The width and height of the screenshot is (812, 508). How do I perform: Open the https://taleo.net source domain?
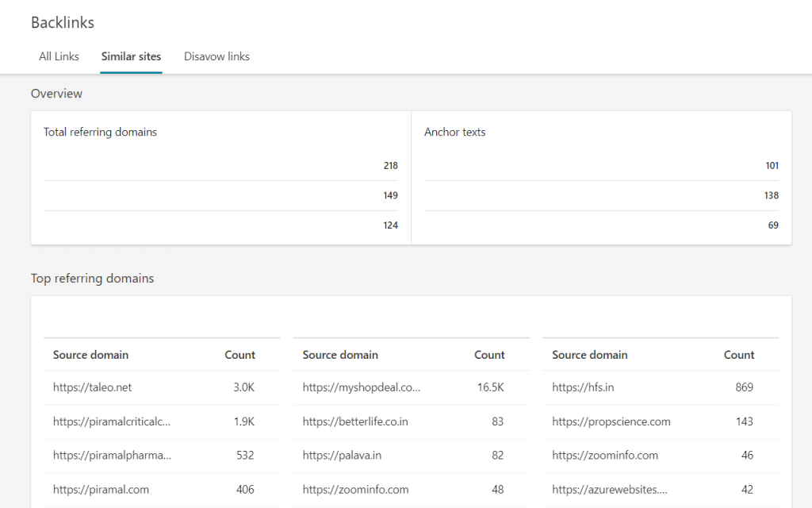coord(92,387)
